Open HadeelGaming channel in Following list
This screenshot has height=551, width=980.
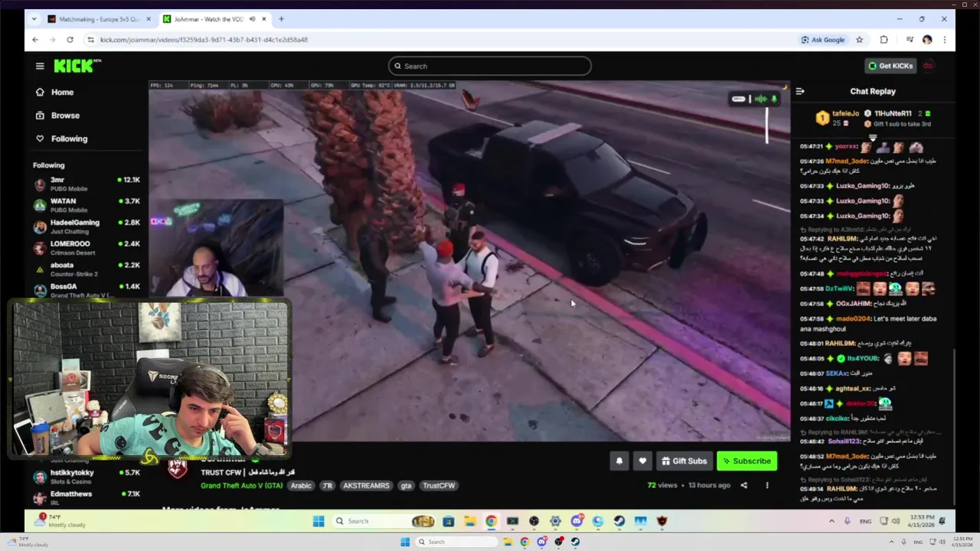[87, 226]
